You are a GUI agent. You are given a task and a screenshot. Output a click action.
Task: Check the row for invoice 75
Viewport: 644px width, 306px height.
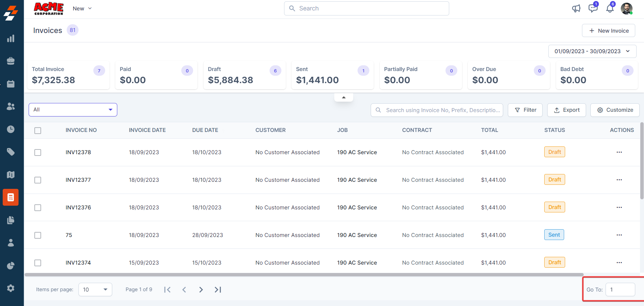pos(38,235)
